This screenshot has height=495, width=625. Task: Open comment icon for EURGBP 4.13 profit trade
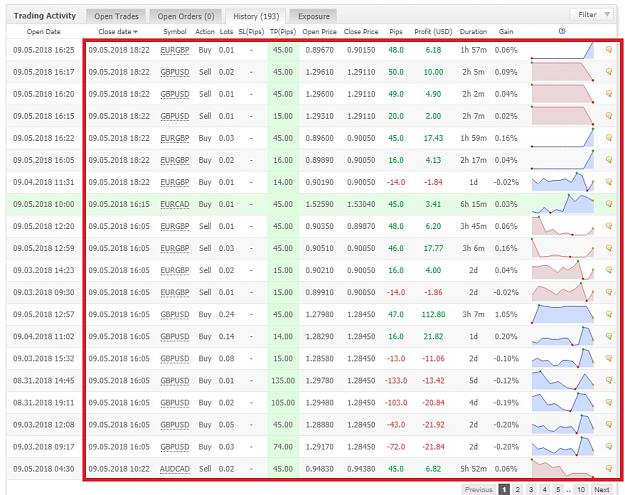(x=609, y=160)
